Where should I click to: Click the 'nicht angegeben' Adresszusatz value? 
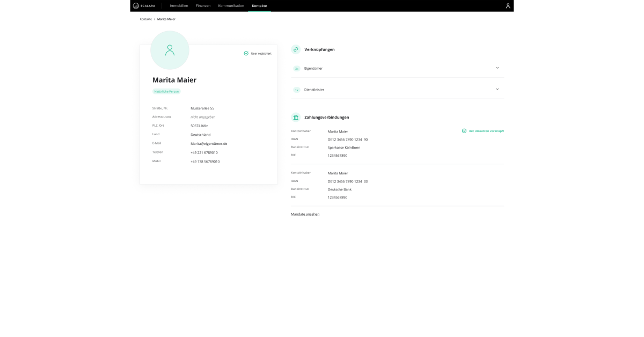tap(203, 117)
